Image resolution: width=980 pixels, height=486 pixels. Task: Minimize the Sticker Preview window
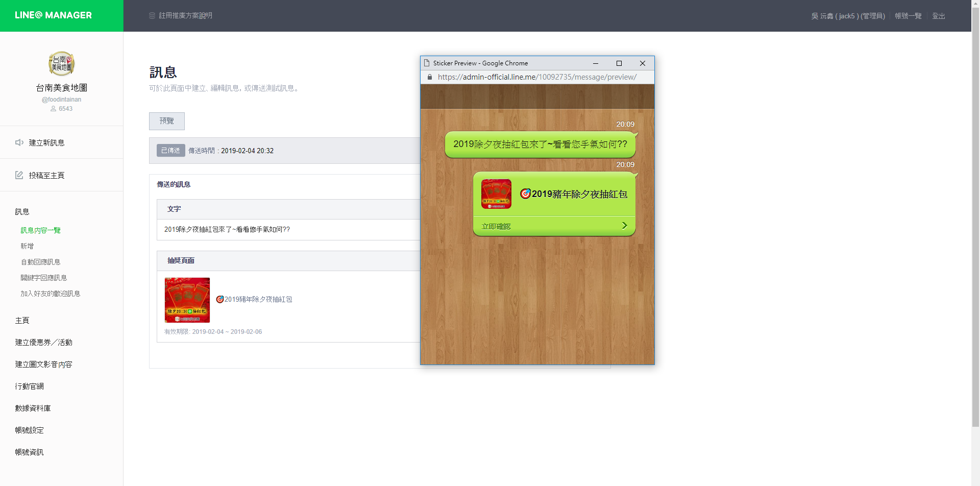click(x=595, y=63)
